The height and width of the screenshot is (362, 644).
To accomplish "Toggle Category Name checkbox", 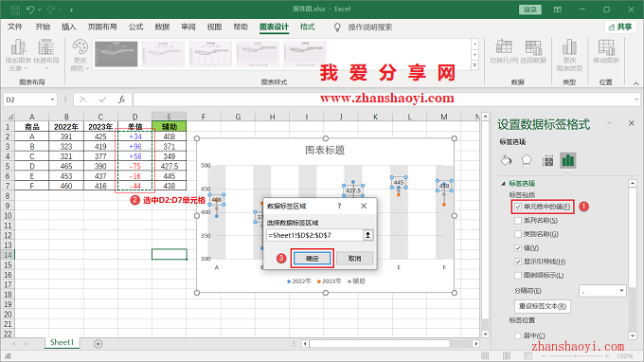I will (x=518, y=234).
